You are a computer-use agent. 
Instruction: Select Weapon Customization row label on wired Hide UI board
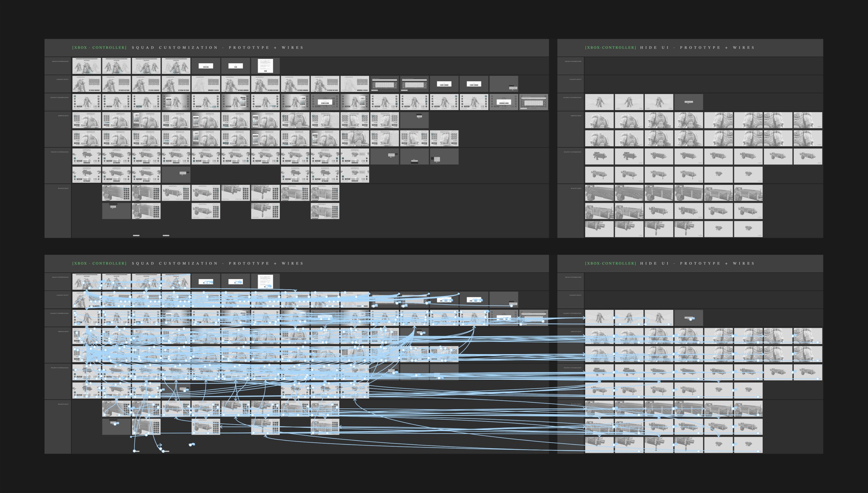pyautogui.click(x=572, y=368)
